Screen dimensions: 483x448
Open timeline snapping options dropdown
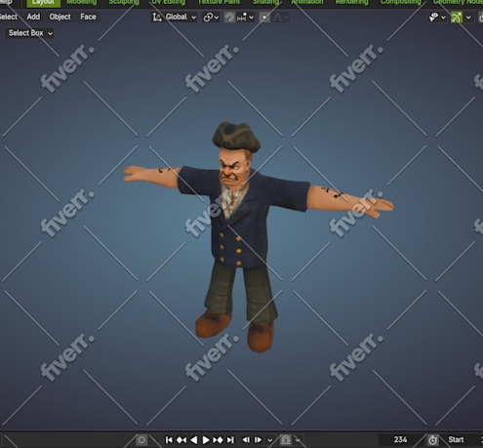tap(298, 440)
